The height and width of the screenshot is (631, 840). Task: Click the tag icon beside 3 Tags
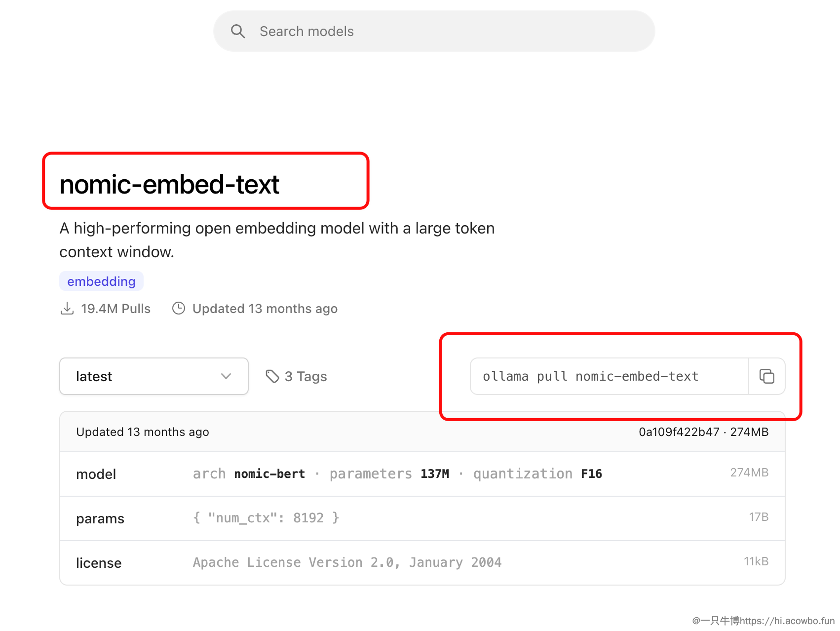pyautogui.click(x=272, y=376)
